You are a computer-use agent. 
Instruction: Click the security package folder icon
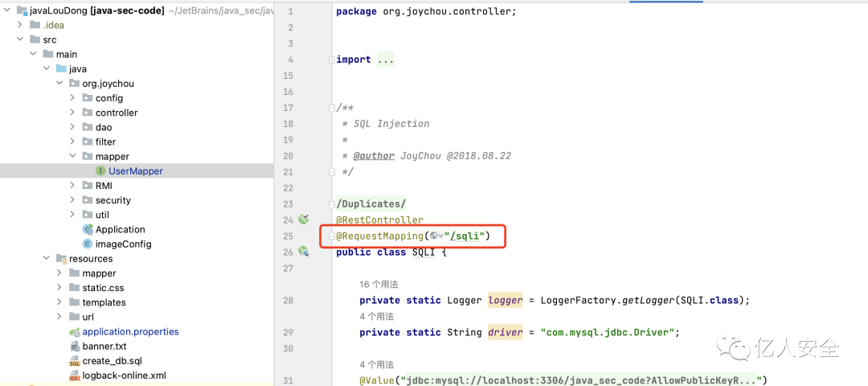coord(87,200)
